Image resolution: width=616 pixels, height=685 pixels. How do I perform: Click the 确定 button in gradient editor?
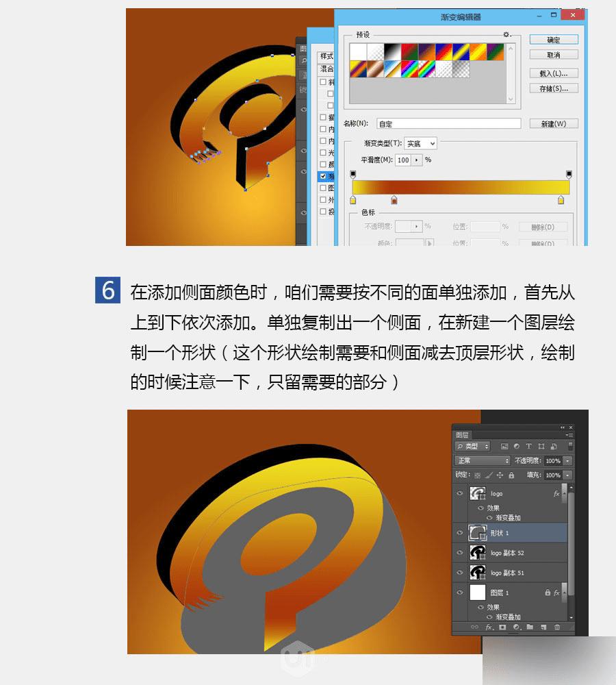[x=554, y=39]
